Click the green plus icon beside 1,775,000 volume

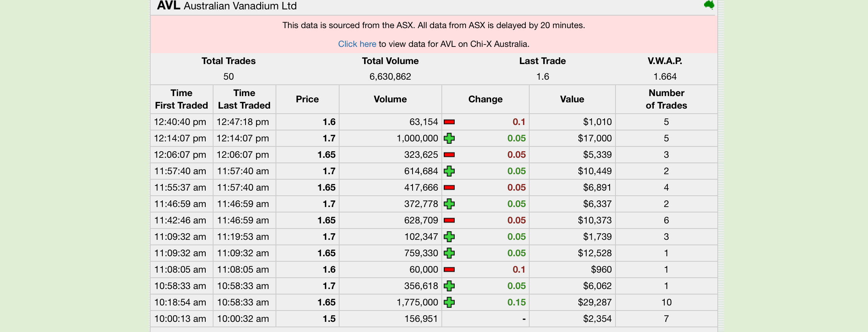coord(449,302)
